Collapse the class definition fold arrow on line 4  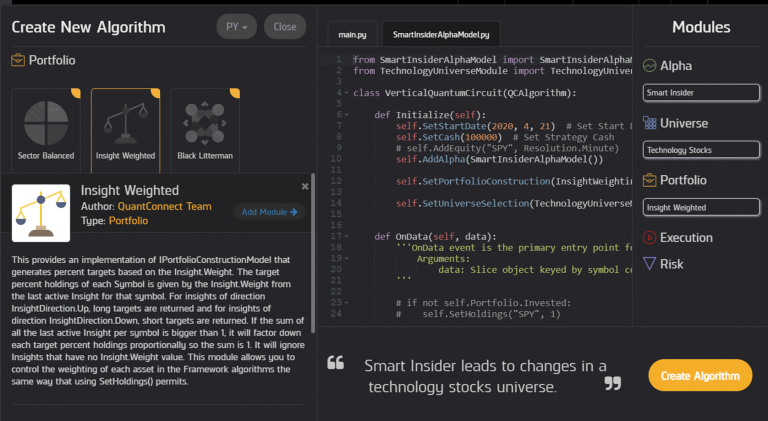pyautogui.click(x=346, y=93)
